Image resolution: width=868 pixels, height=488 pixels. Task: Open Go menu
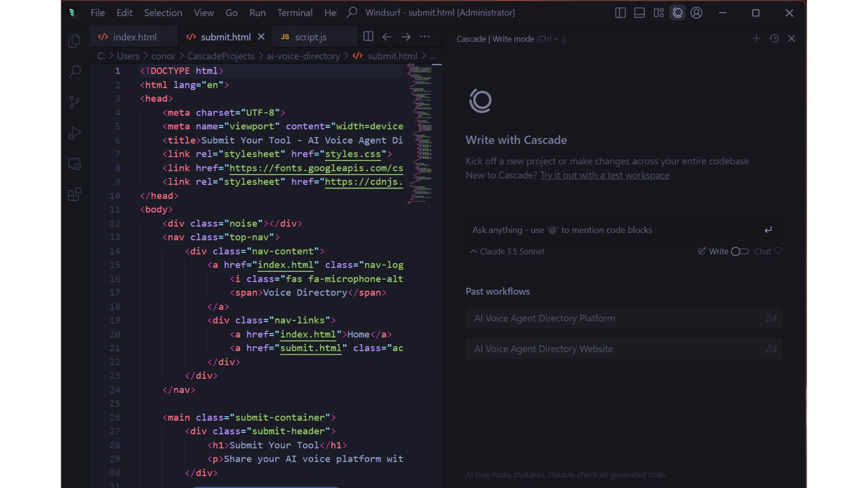(x=231, y=13)
